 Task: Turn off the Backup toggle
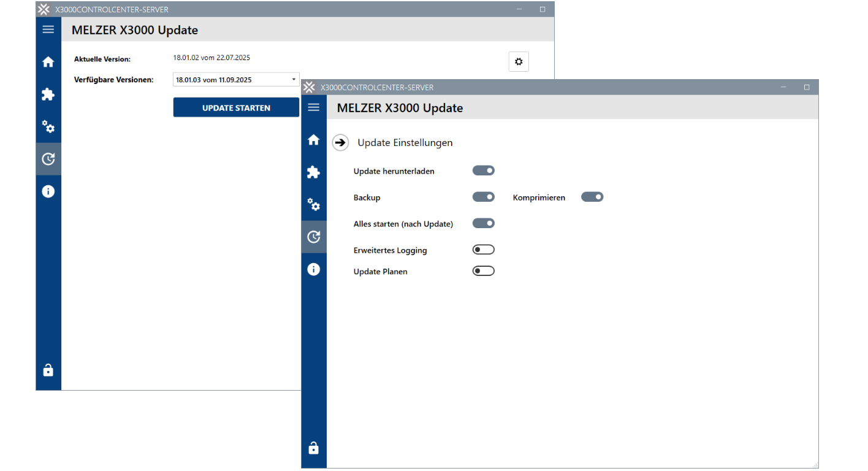(483, 197)
